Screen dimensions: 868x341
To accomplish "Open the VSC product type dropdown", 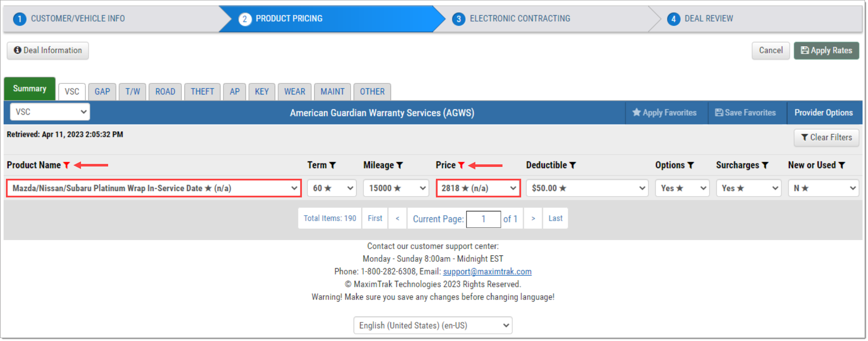I will 50,112.
